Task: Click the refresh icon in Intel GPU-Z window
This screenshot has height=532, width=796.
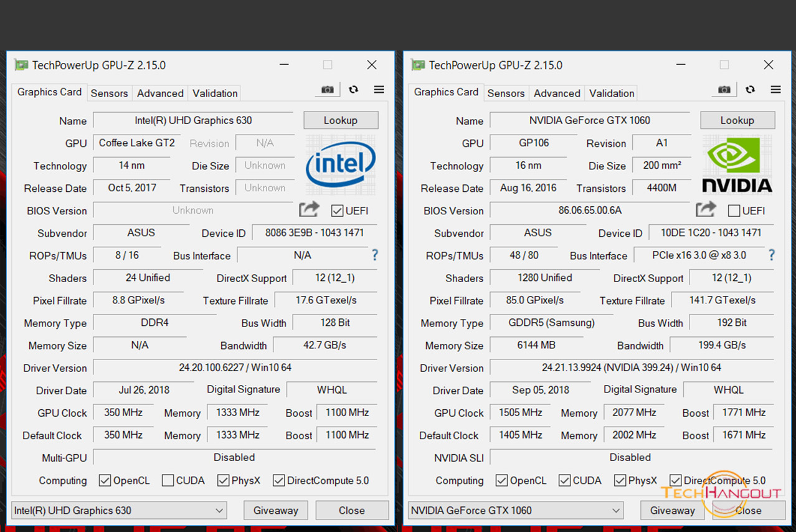Action: [x=353, y=90]
